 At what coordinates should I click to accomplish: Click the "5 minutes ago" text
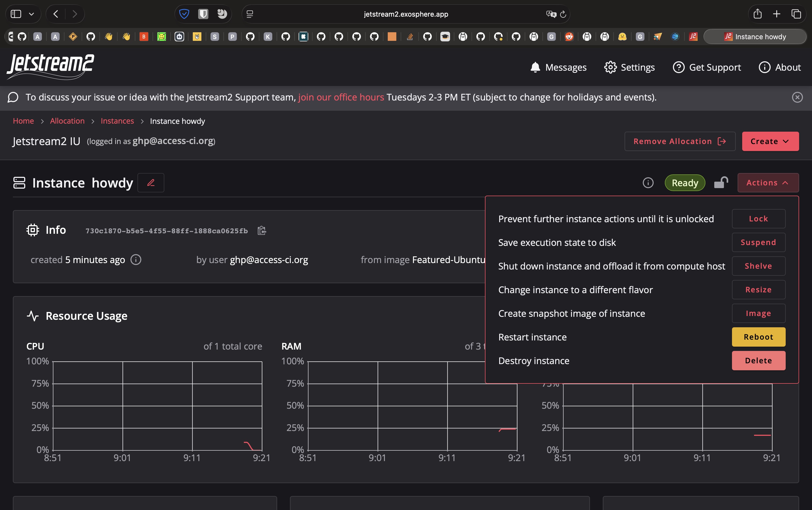(x=95, y=260)
